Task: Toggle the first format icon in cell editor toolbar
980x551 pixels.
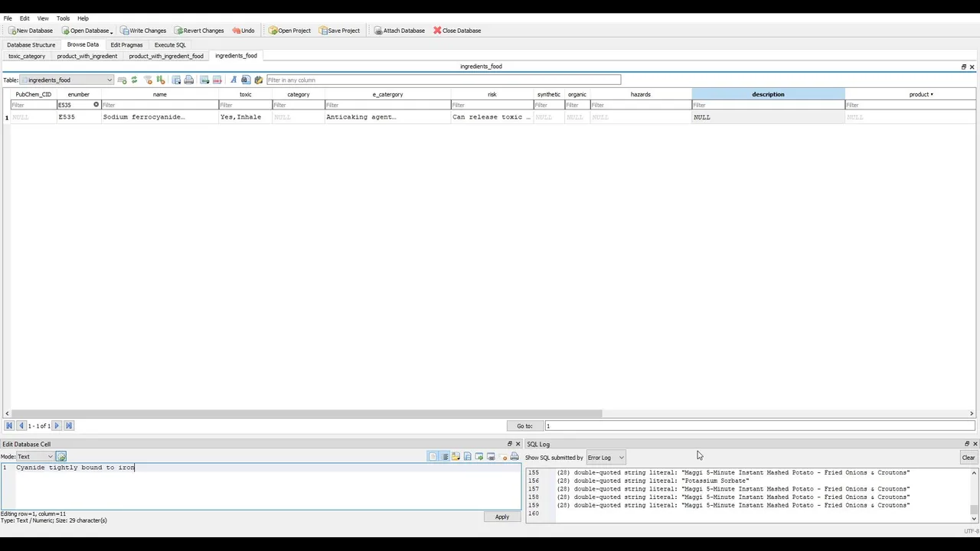Action: [x=433, y=457]
